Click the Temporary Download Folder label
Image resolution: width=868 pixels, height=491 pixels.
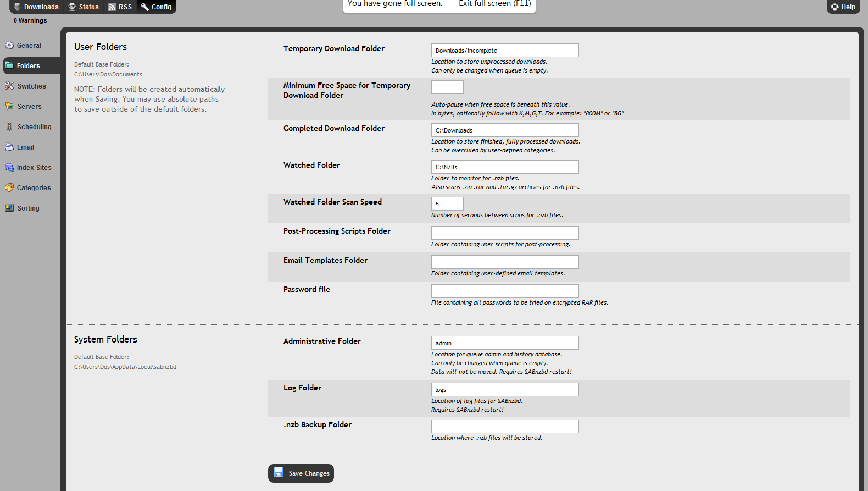click(x=334, y=49)
